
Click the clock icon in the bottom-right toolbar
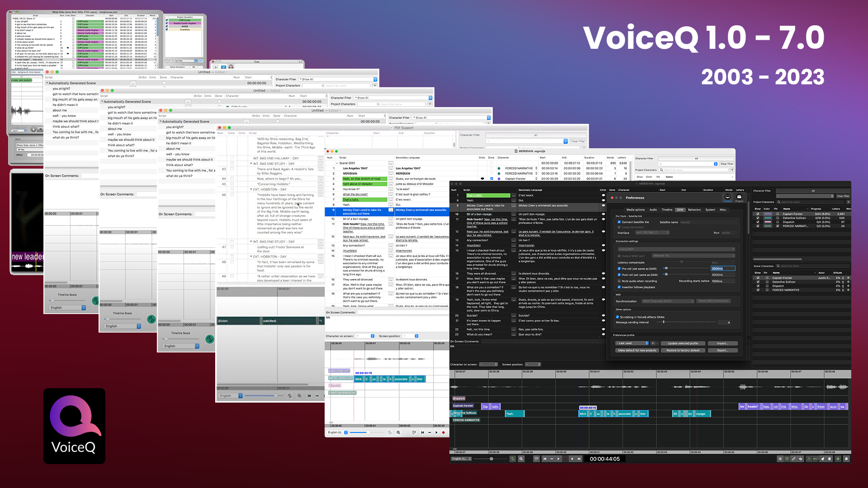click(x=787, y=459)
